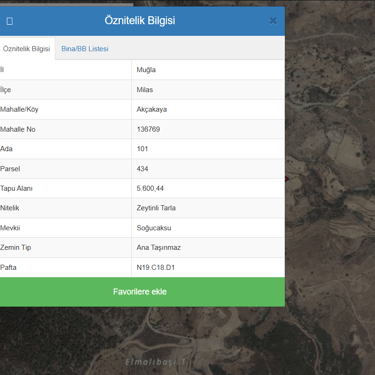Image resolution: width=375 pixels, height=375 pixels.
Task: Click the Pafta value N19.C18.D1
Action: 156,267
